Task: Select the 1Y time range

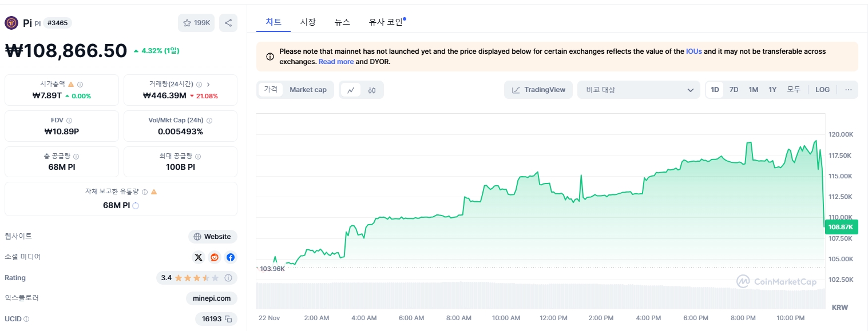Action: [772, 90]
